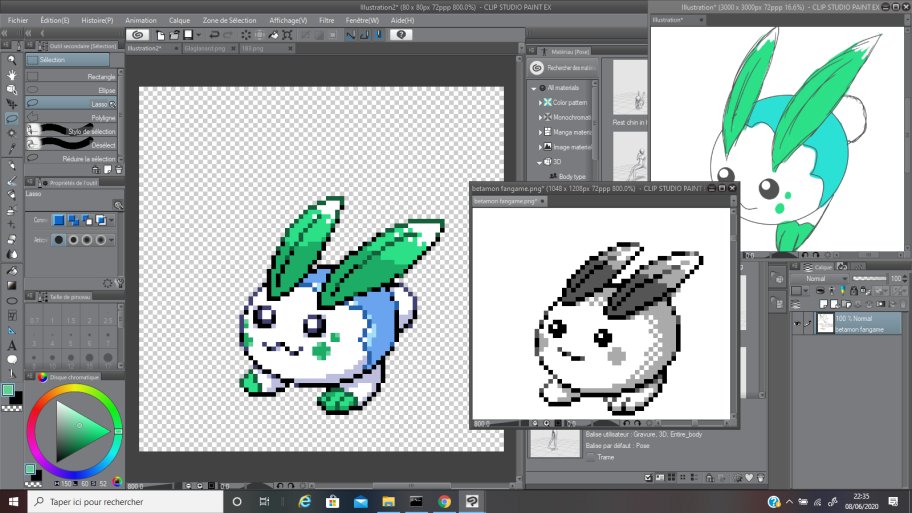
Task: Select the Lasso selection tool in the toolbox
Action: coord(12,119)
